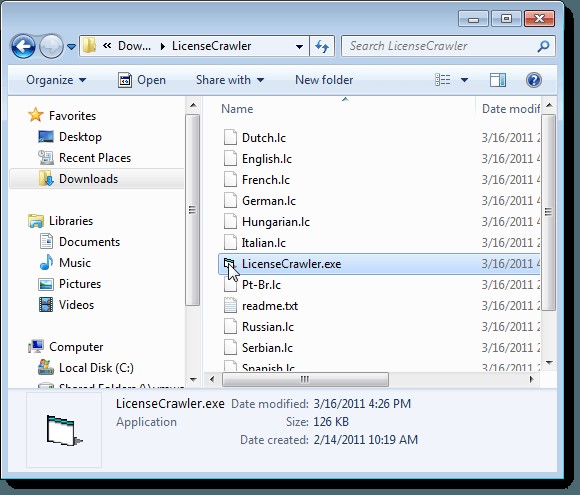Click the horizontal scrollbar thumb
This screenshot has height=495, width=580.
click(305, 380)
